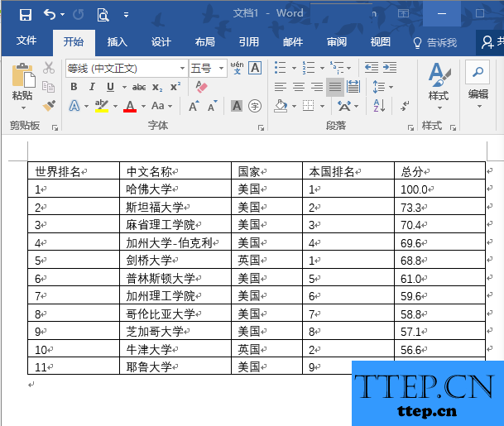The width and height of the screenshot is (504, 426).
Task: Shrink font size with smaller A icon
Action: pos(212,106)
